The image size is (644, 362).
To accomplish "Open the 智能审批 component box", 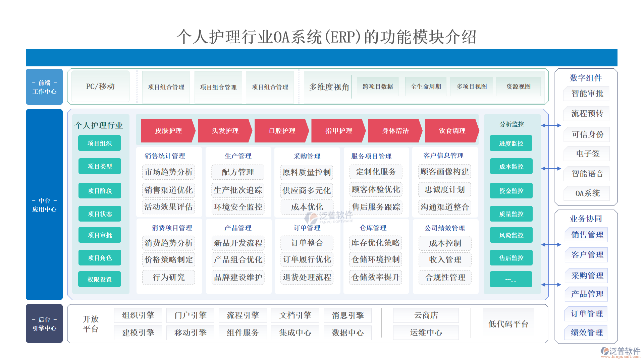I will click(x=587, y=94).
